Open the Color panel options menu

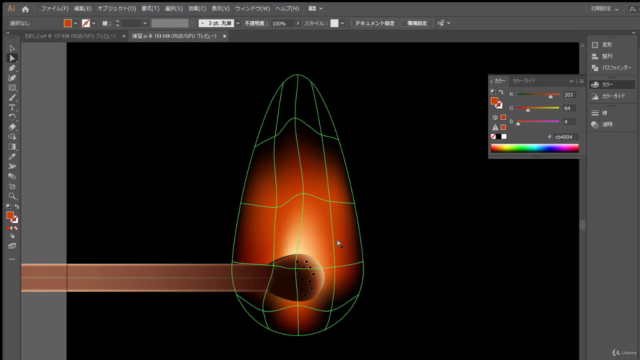tap(581, 81)
